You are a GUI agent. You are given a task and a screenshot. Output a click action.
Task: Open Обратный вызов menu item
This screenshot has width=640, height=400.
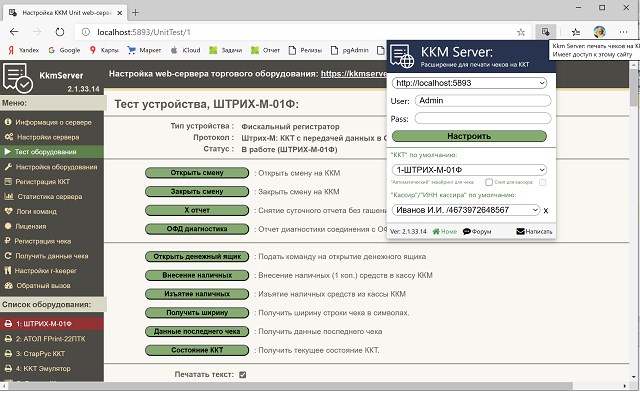pyautogui.click(x=52, y=285)
